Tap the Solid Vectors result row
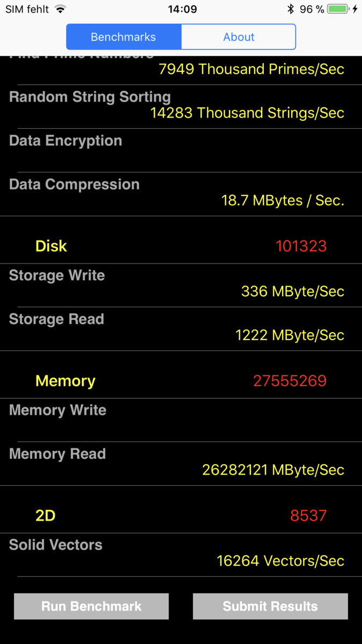Image resolution: width=362 pixels, height=644 pixels. click(181, 554)
